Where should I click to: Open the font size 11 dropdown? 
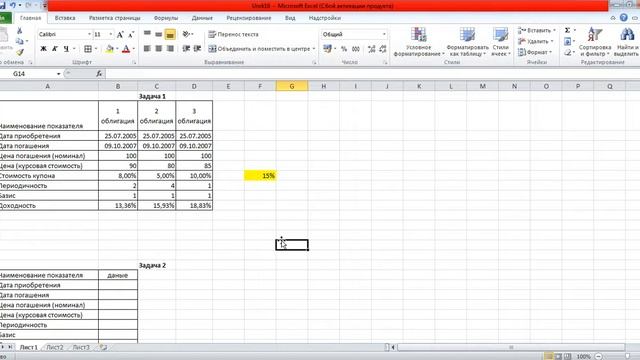coord(111,35)
